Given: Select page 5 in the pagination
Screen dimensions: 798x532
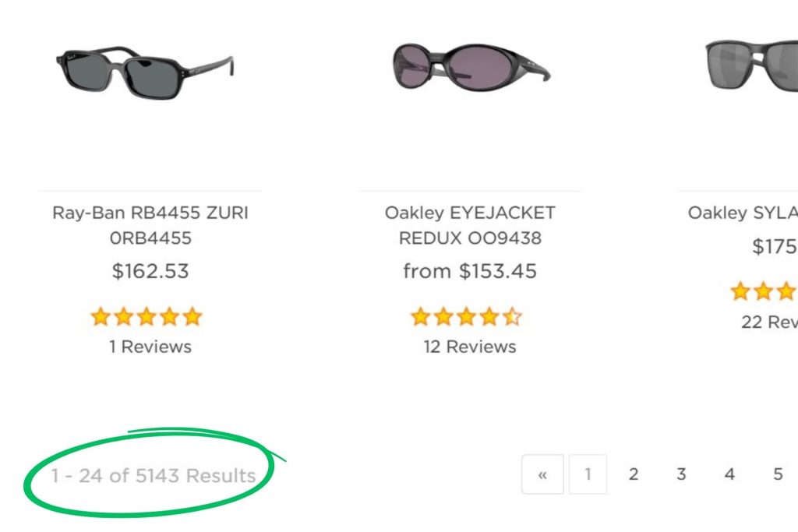Looking at the screenshot, I should [x=778, y=474].
